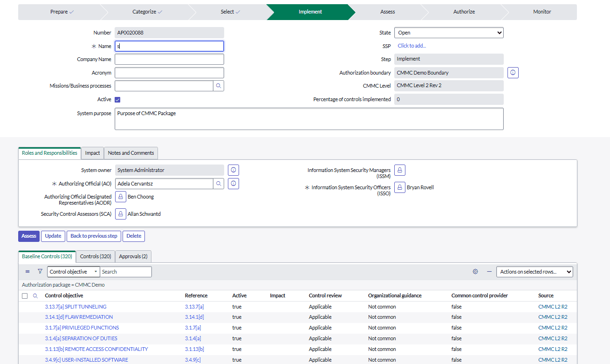Sort by Source column header
Screen dimensions: 610x364
[x=546, y=295]
